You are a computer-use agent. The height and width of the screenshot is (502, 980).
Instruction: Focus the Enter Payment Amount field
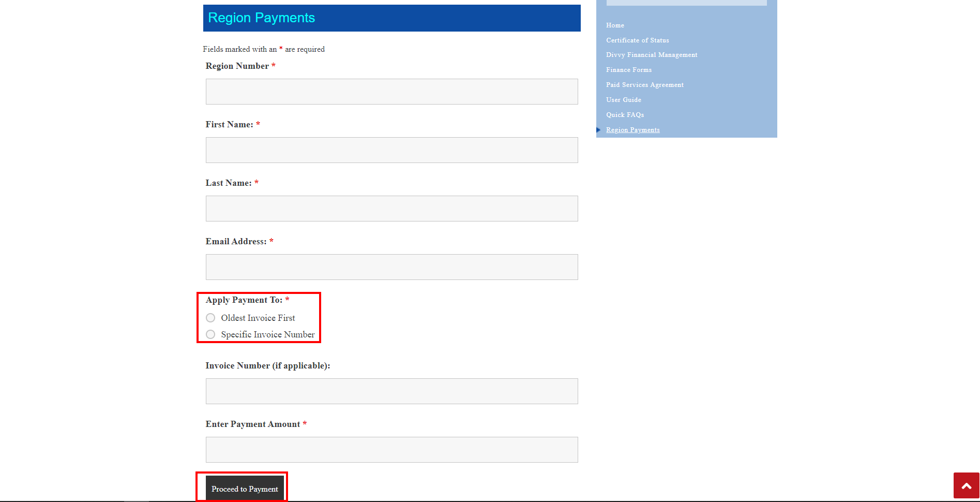pos(391,450)
